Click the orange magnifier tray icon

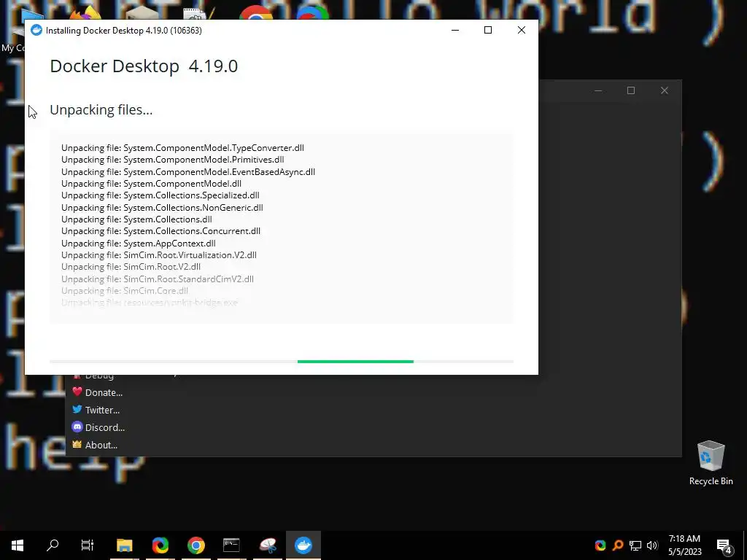click(618, 545)
